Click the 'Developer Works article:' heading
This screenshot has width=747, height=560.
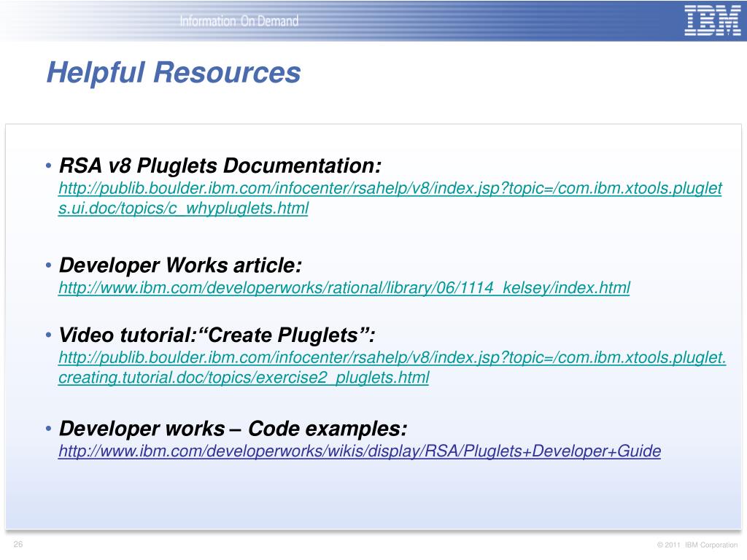point(180,265)
